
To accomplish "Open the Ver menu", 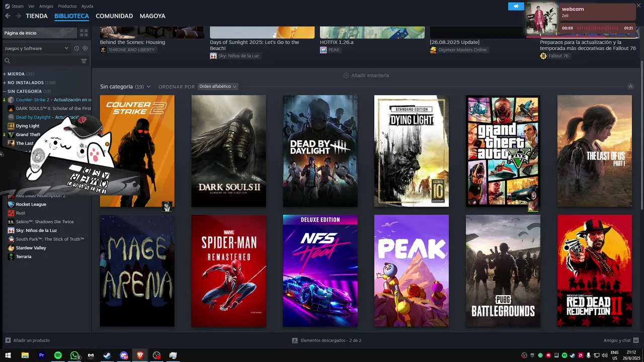I will [32, 6].
